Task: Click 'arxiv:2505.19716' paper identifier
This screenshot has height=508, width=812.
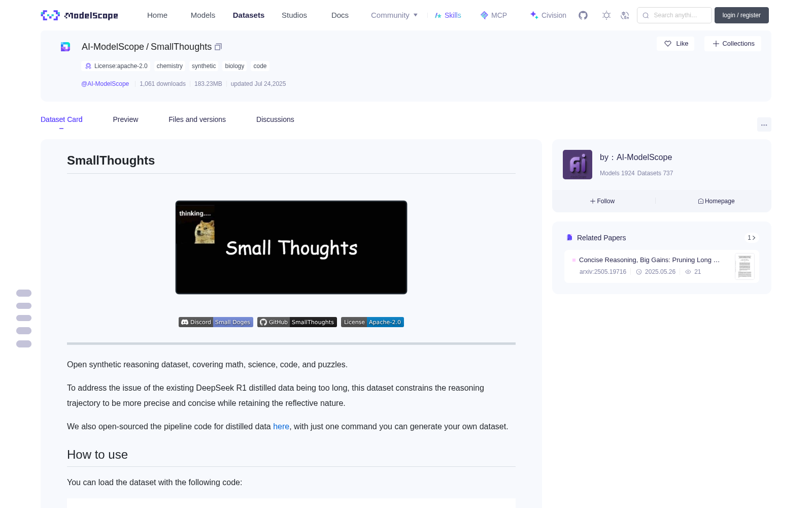Action: point(603,272)
